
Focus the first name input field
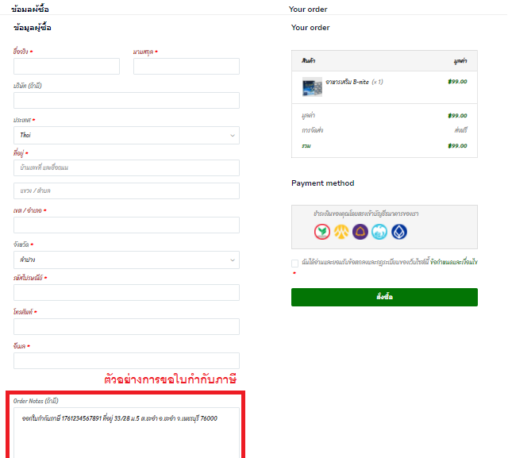click(66, 66)
